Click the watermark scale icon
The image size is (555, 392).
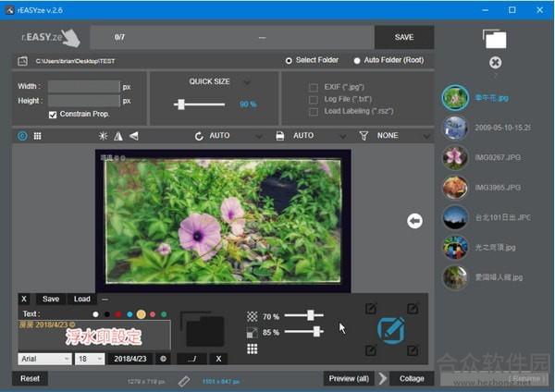click(252, 333)
